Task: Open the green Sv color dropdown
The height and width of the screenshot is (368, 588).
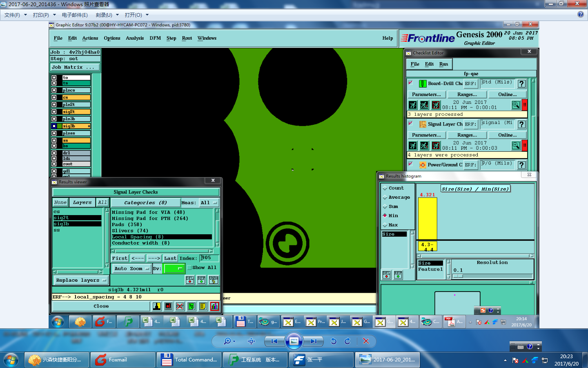Action: [174, 269]
